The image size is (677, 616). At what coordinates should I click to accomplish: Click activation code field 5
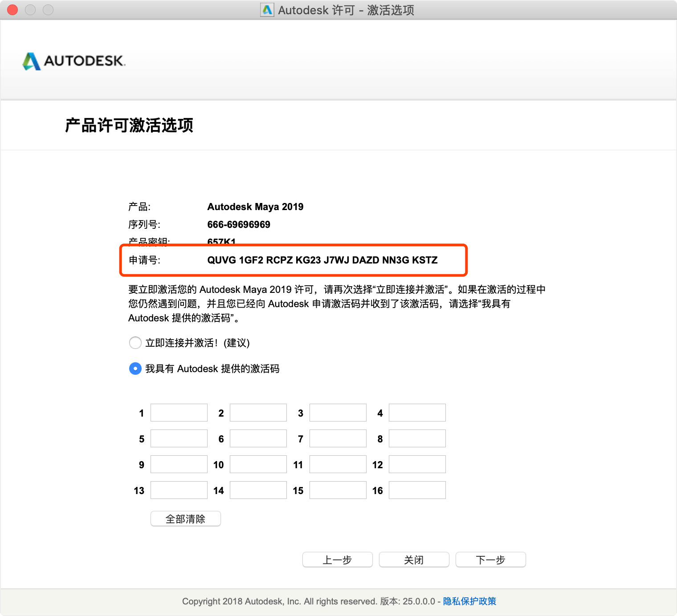179,438
